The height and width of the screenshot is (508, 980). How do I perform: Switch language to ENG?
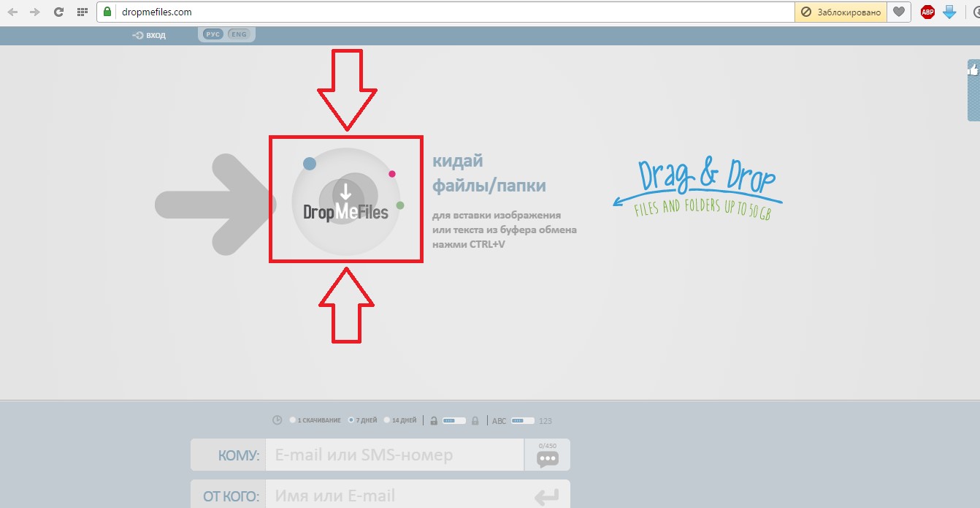[x=239, y=34]
